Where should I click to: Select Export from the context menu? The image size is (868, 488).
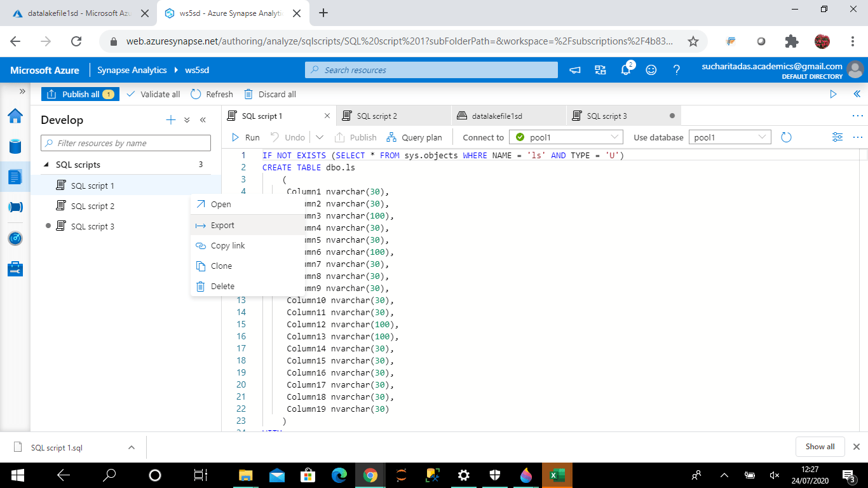pyautogui.click(x=222, y=225)
